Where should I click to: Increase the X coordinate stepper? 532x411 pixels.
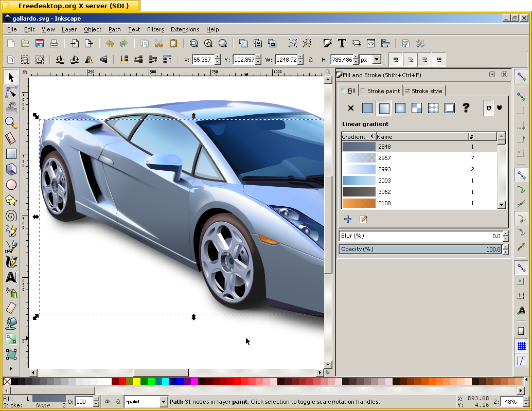tap(218, 58)
